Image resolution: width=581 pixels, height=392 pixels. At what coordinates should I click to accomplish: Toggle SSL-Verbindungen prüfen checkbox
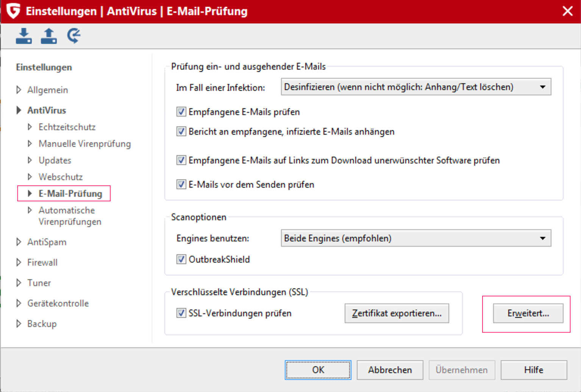click(181, 313)
